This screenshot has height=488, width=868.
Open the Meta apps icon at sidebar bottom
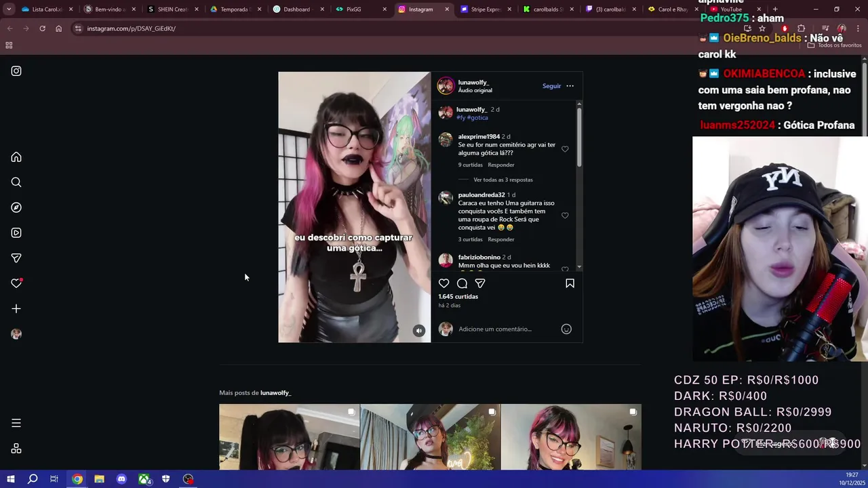(16, 449)
